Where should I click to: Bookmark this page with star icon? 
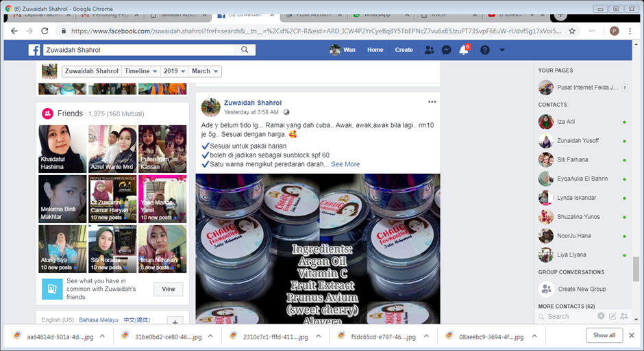(571, 31)
